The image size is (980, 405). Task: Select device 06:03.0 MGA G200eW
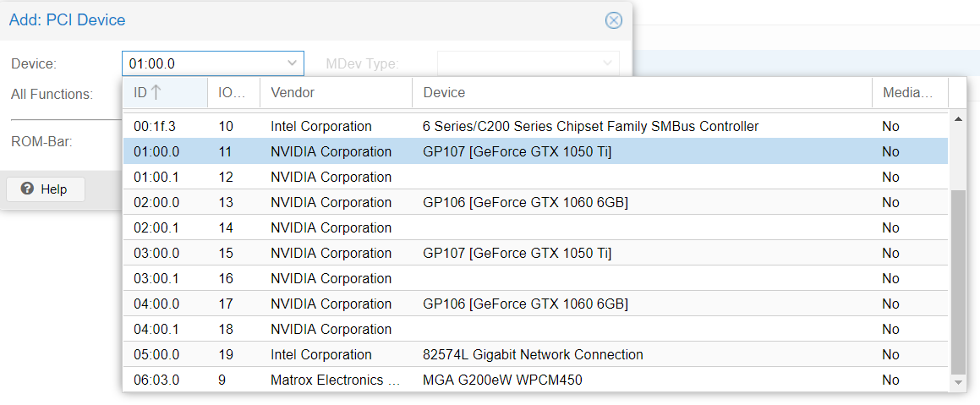(x=535, y=380)
